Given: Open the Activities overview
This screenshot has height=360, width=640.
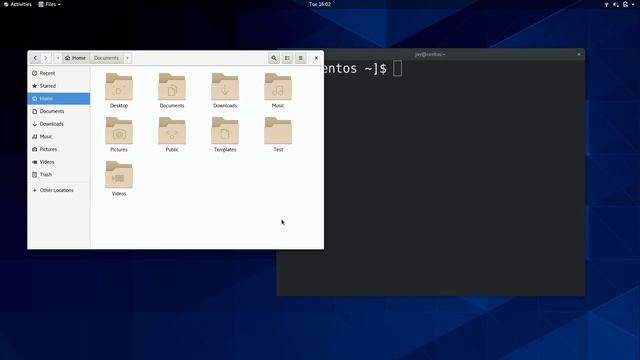Looking at the screenshot, I should 18,4.
